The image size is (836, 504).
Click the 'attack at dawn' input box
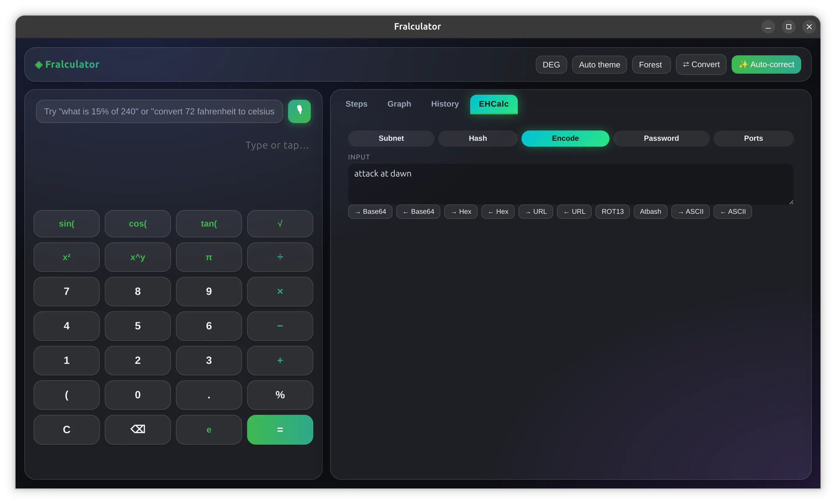click(x=570, y=184)
